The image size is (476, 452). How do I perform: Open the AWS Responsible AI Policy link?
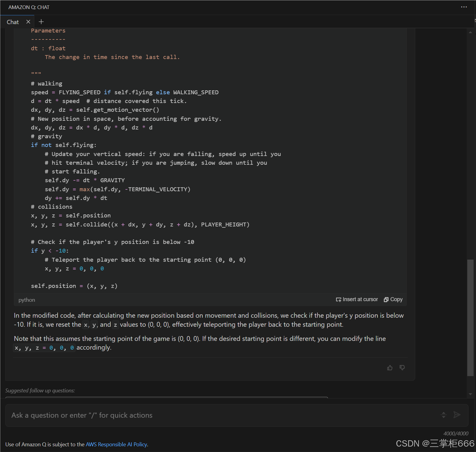[x=116, y=444]
